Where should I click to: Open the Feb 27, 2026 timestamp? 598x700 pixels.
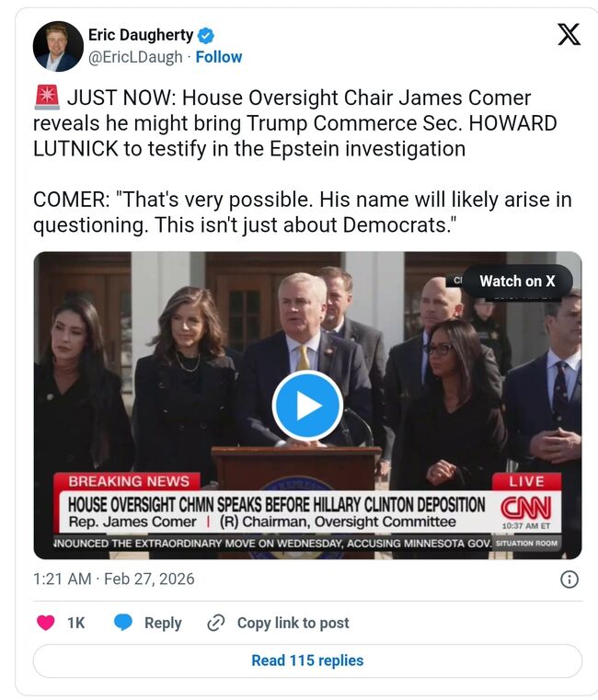tap(149, 579)
